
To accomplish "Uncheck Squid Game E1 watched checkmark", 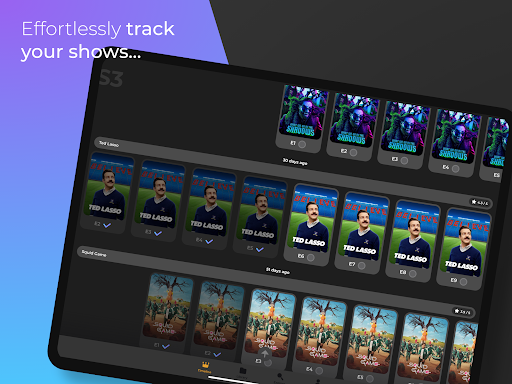I will [166, 347].
